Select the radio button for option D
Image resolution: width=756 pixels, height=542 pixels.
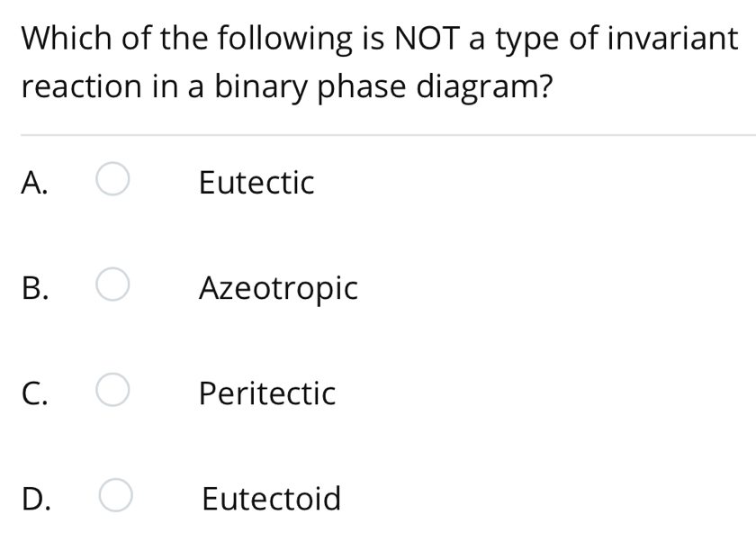[116, 497]
